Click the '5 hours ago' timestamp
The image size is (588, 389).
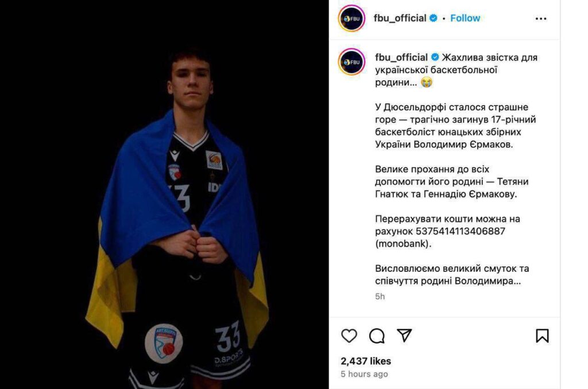(364, 374)
